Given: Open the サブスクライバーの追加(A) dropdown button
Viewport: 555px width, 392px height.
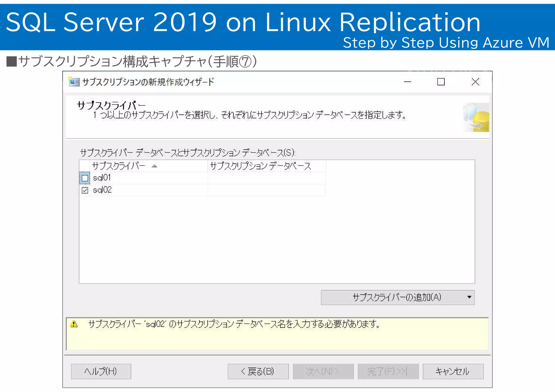Looking at the screenshot, I should (398, 297).
